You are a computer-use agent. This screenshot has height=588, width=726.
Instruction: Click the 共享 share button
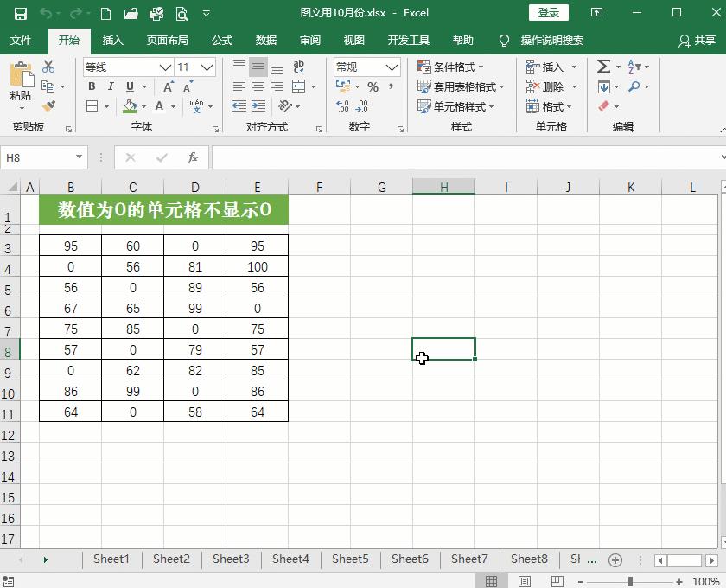click(704, 40)
